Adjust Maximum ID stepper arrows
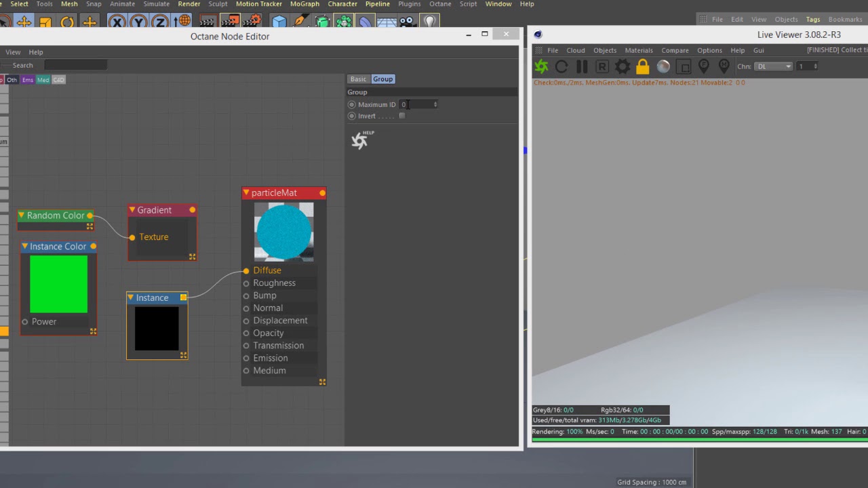Screen dimensions: 868x488 tap(435, 104)
